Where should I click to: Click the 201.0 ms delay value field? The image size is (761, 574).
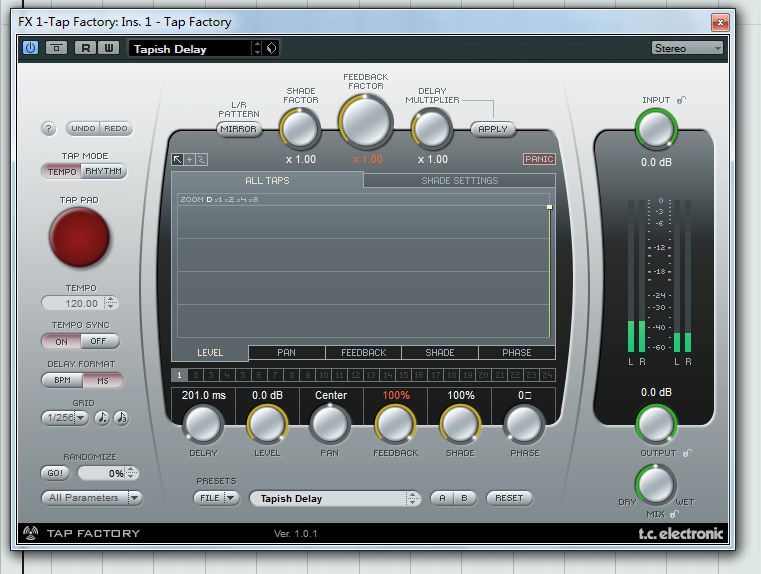[x=203, y=395]
